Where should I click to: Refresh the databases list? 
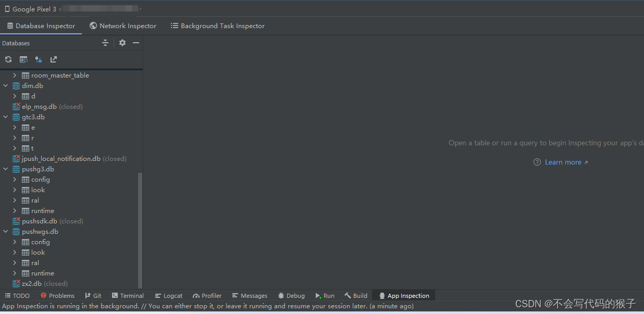(8, 59)
